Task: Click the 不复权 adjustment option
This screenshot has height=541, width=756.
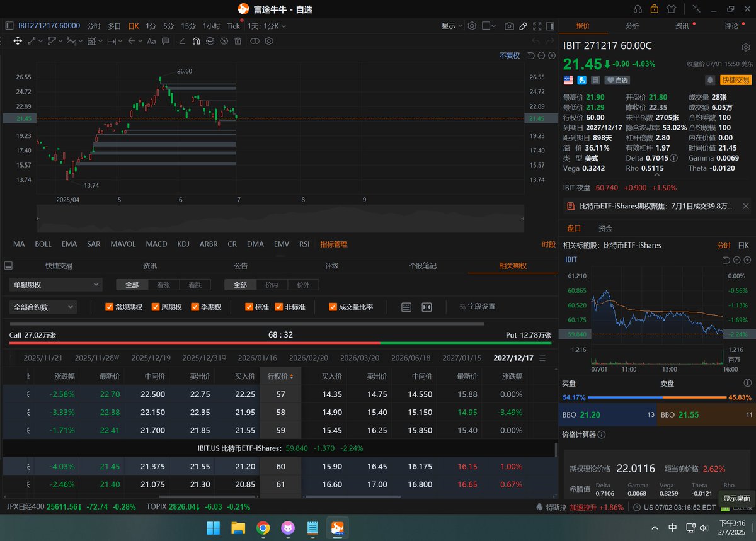Action: point(510,55)
